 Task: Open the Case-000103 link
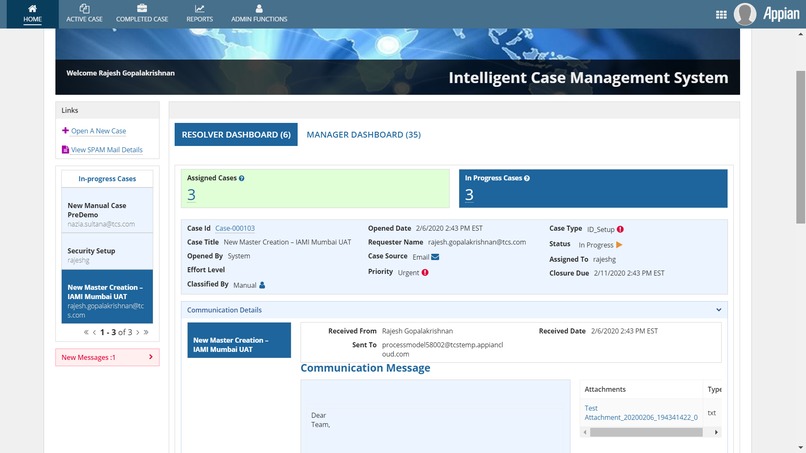pyautogui.click(x=235, y=228)
